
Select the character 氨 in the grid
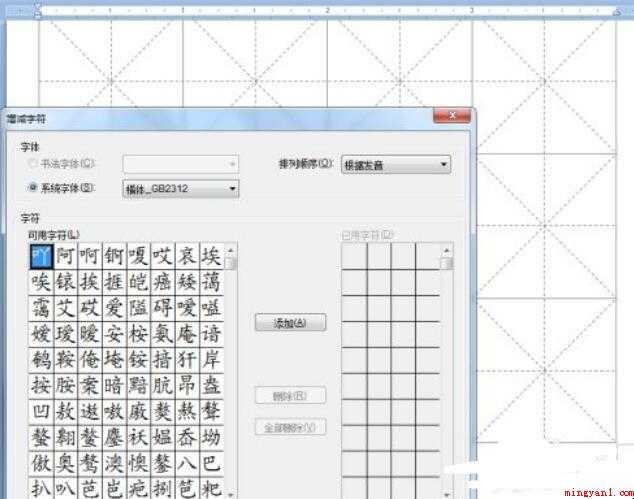tap(163, 334)
